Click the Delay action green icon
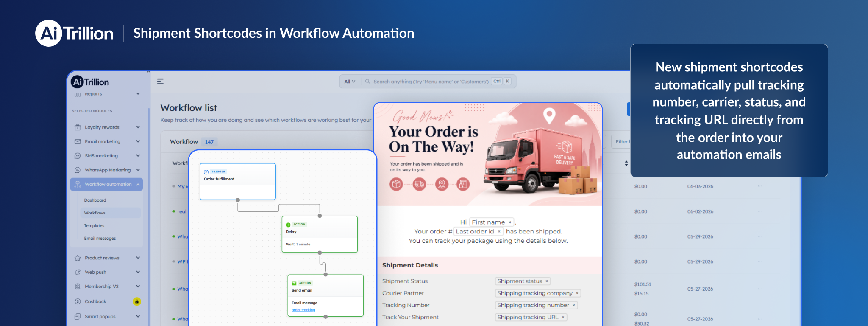The height and width of the screenshot is (326, 868). (x=288, y=225)
